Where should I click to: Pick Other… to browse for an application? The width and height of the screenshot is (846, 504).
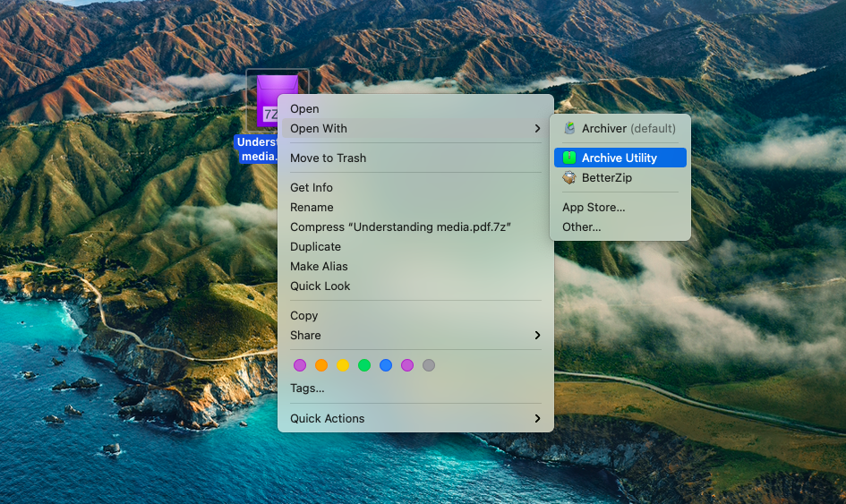coord(582,227)
